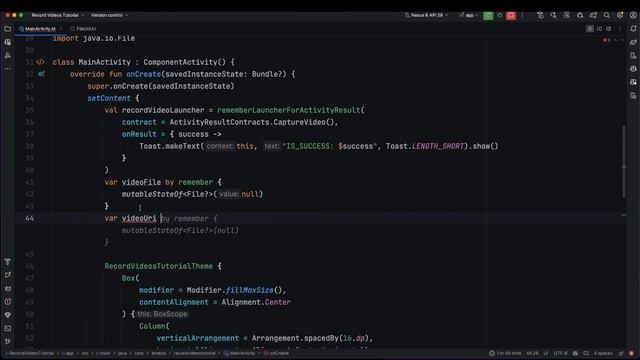Click the errors count indicator in the editor
Screen dimensions: 640x360
click(607, 40)
